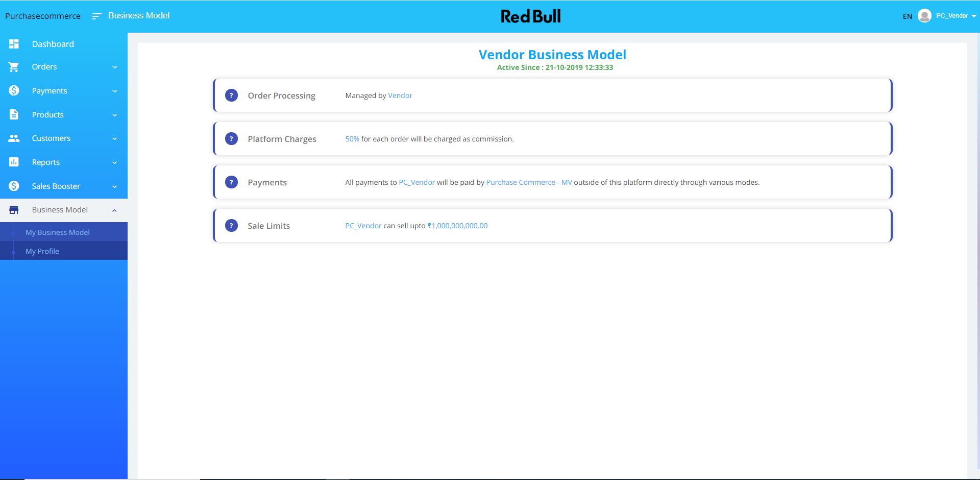Click the ₹1,000,000,000.00 sale limit amount

[x=457, y=226]
